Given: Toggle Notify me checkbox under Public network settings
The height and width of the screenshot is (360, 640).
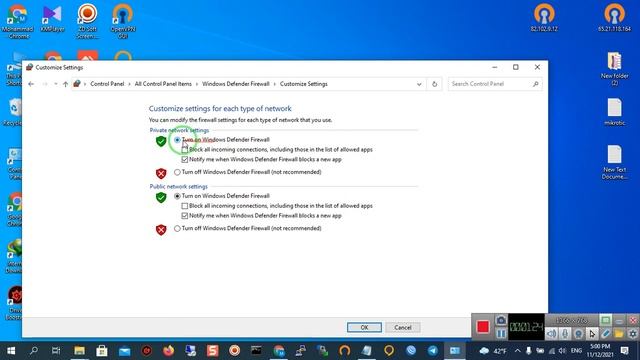Looking at the screenshot, I should point(185,216).
